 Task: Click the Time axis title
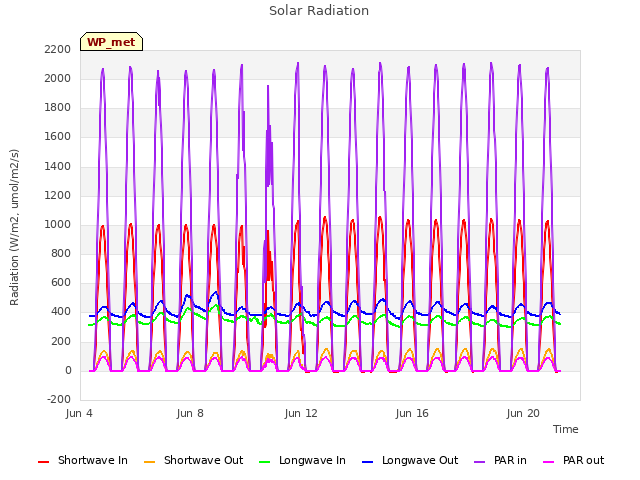pos(566,429)
